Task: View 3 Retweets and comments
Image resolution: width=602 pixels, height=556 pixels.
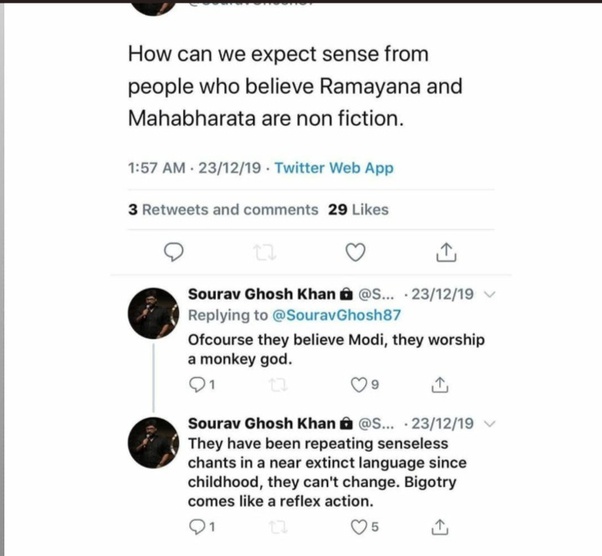Action: (223, 210)
